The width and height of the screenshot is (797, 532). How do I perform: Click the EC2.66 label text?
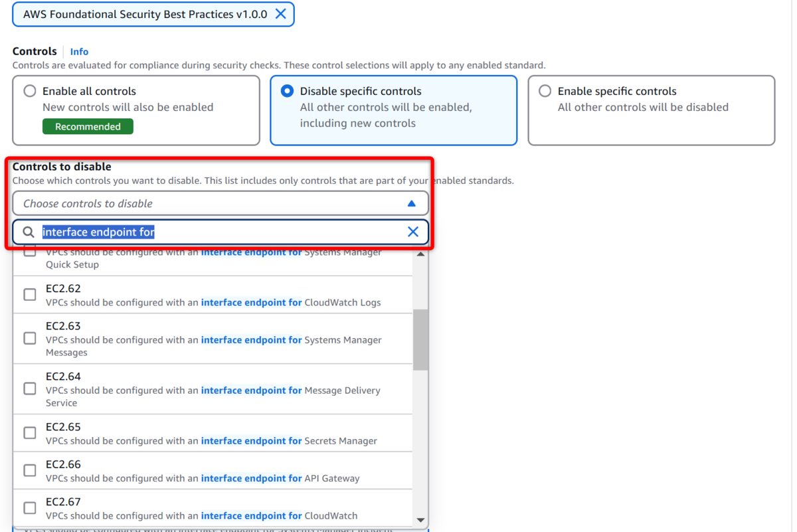pos(63,464)
